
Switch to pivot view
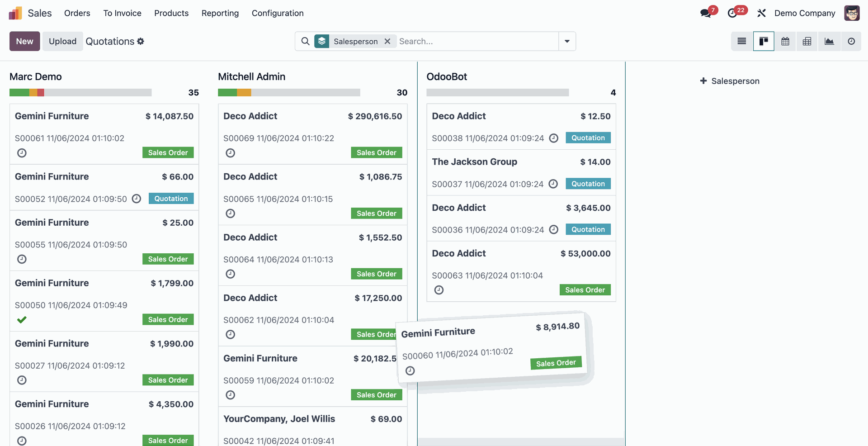(807, 41)
